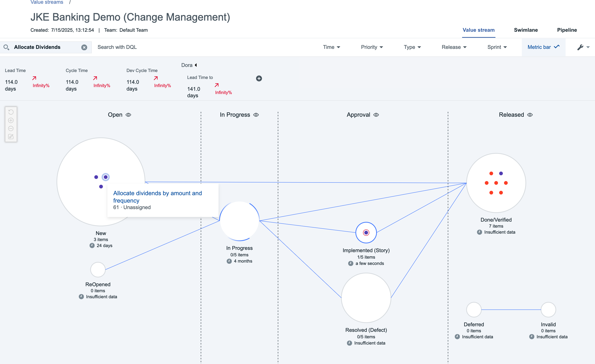
Task: Open the Type filter dropdown
Action: coord(412,47)
